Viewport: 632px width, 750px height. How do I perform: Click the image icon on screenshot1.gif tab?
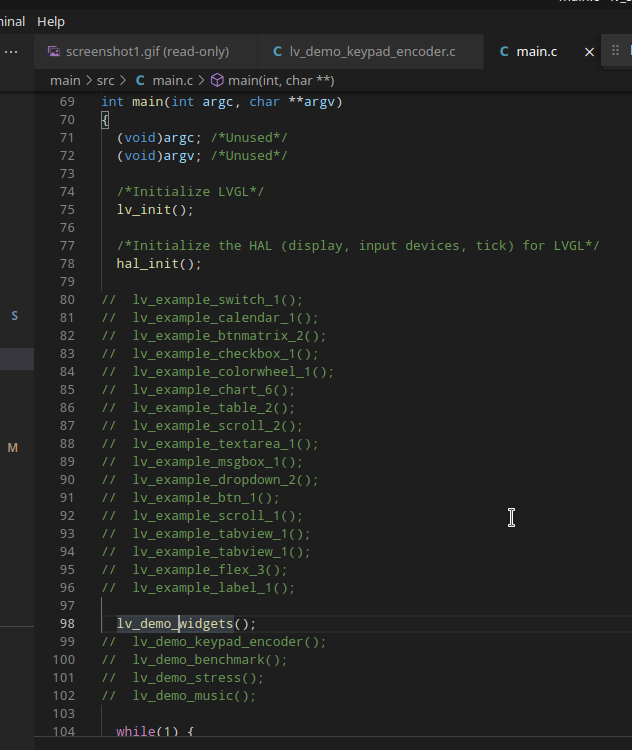coord(54,51)
